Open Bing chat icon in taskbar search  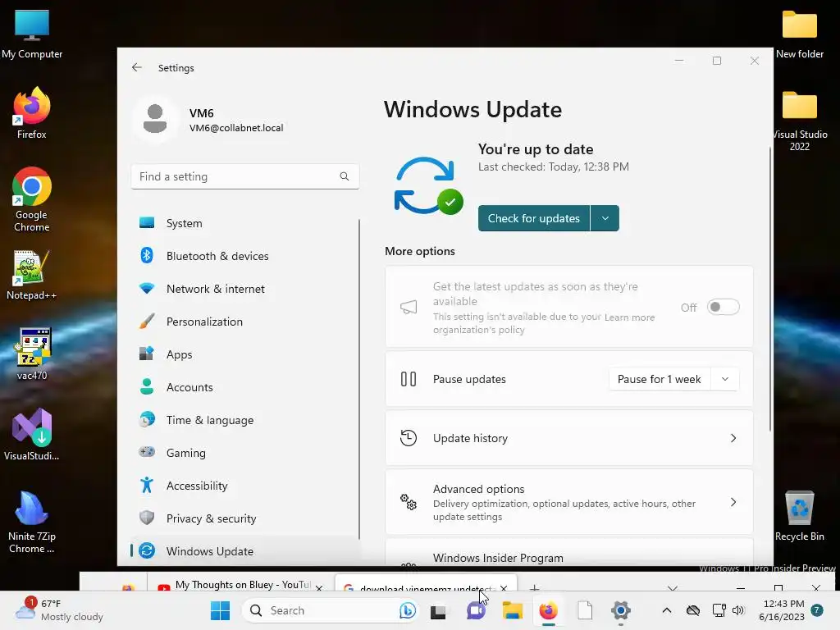(x=407, y=610)
